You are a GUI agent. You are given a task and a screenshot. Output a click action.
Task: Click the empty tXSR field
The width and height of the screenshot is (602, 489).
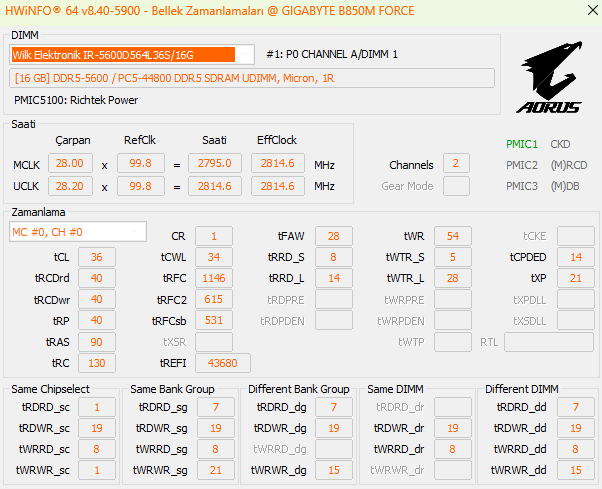(x=214, y=342)
